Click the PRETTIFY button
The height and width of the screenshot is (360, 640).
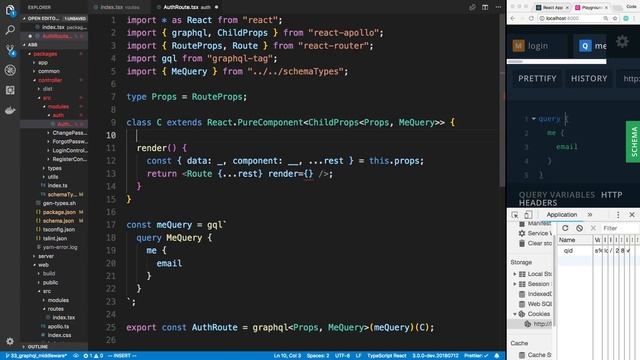537,78
